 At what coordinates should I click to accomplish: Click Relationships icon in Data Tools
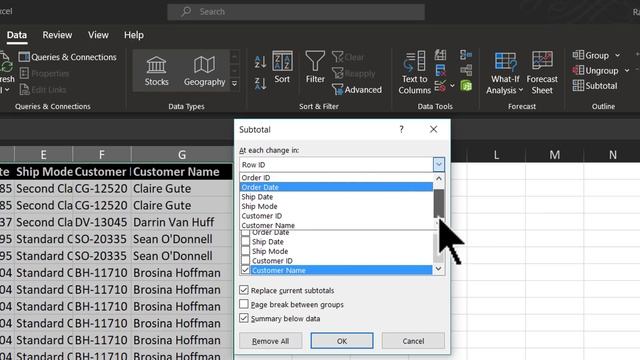click(466, 70)
